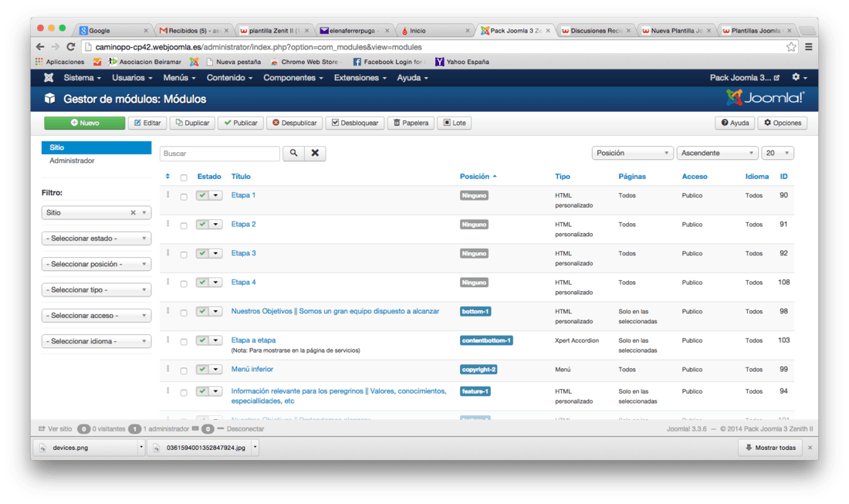Close the downloads bar

tap(810, 448)
